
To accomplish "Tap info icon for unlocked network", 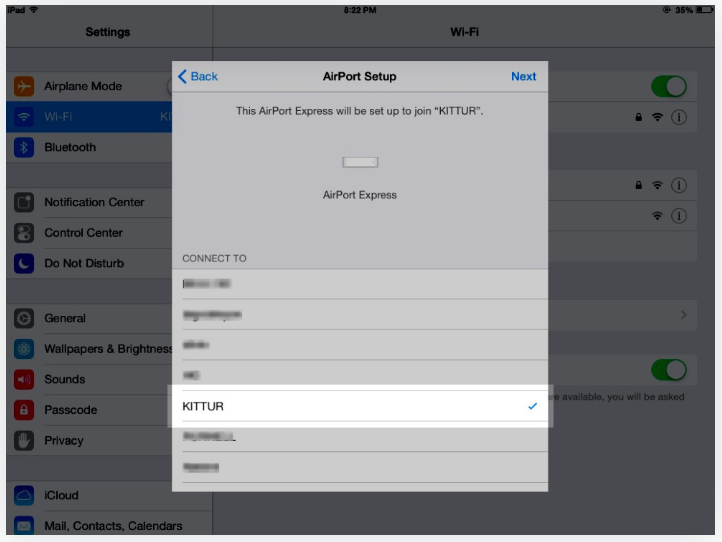I will 679,216.
